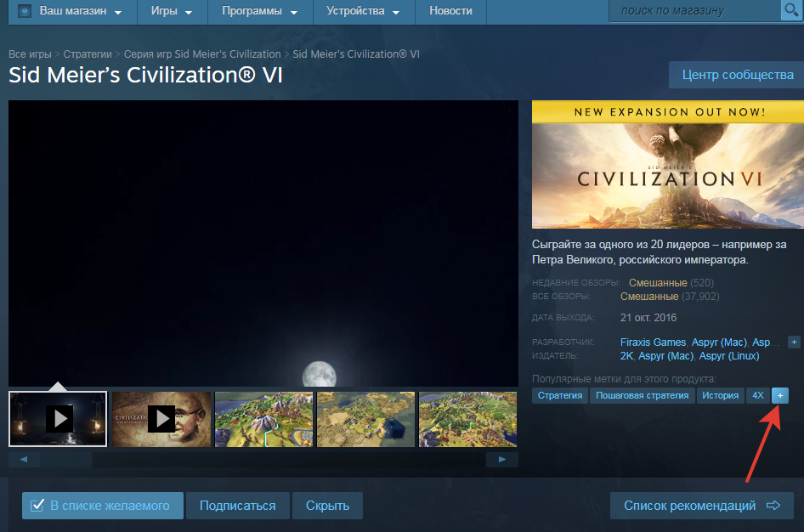This screenshot has width=804, height=532.
Task: Play the first video thumbnail
Action: pyautogui.click(x=59, y=418)
